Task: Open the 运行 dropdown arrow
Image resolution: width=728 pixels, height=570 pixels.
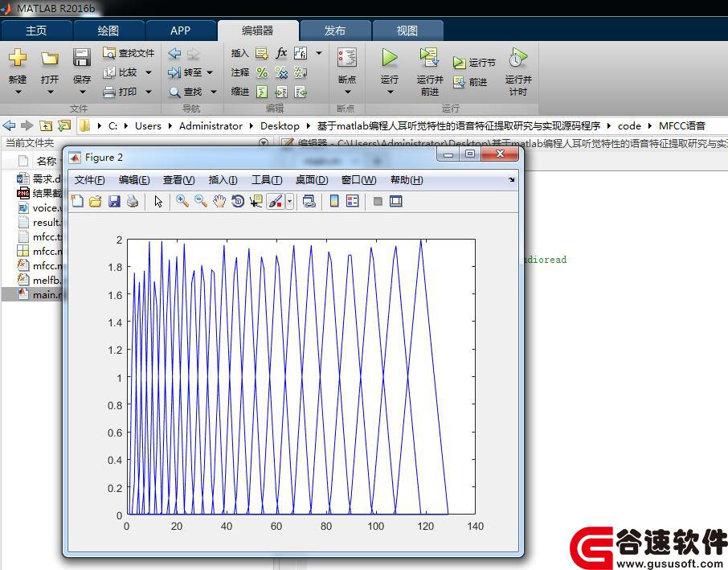Action: (390, 92)
